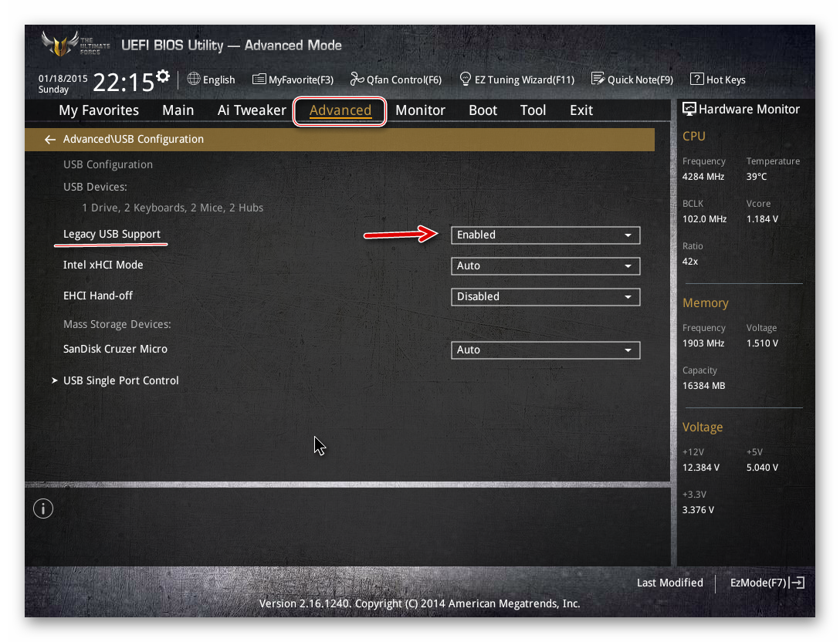Viewport: 840px width, 642px height.
Task: Click the globe language icon
Action: tap(194, 79)
